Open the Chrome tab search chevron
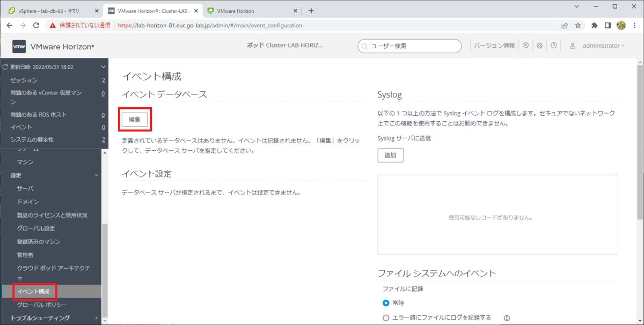The width and height of the screenshot is (644, 325). tap(576, 6)
